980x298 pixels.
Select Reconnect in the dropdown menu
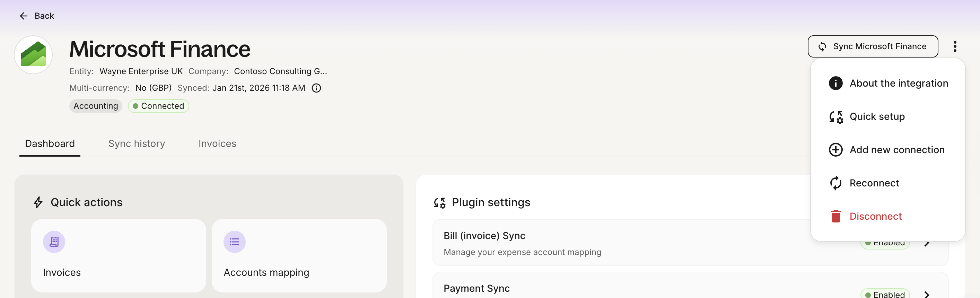coord(874,183)
